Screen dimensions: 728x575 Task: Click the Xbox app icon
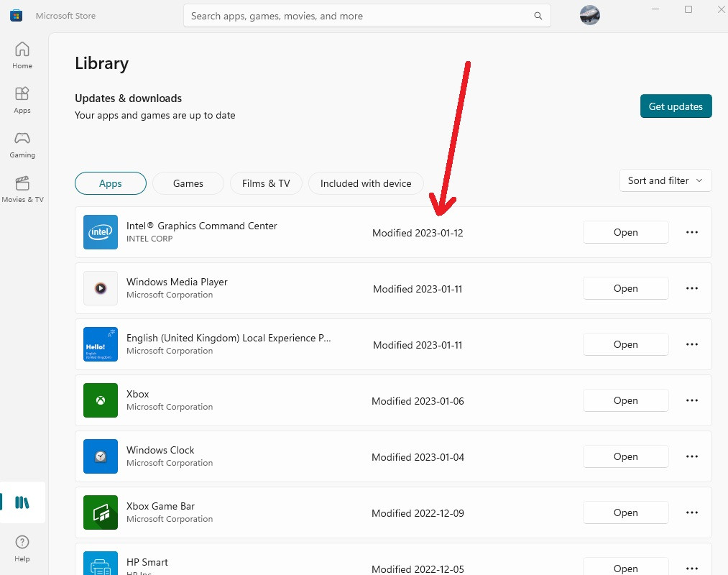pyautogui.click(x=101, y=400)
